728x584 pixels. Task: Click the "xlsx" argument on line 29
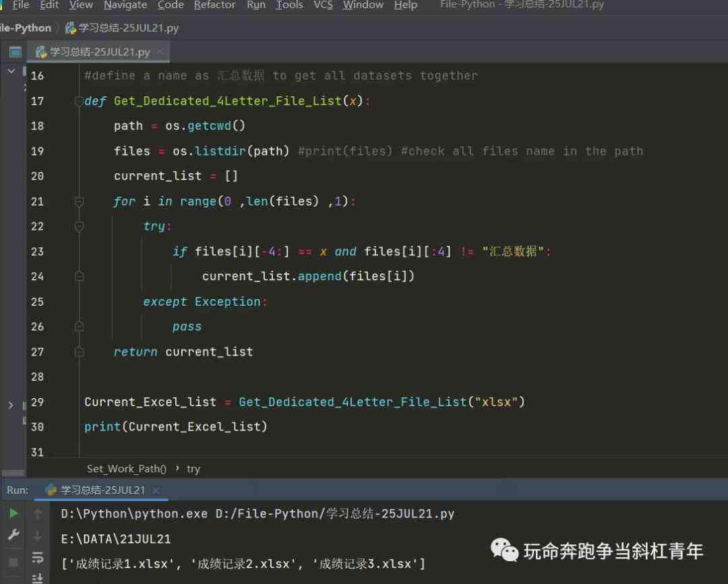(496, 401)
